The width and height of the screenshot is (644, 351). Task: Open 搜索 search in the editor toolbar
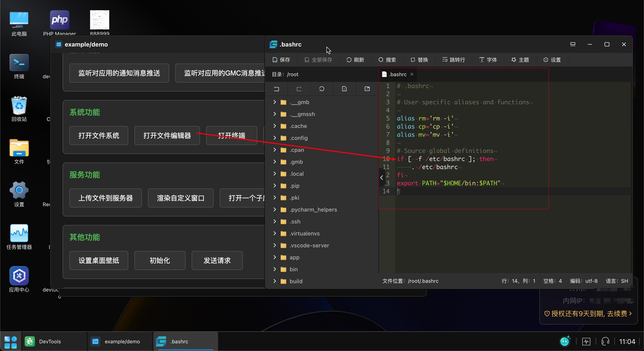coord(387,60)
